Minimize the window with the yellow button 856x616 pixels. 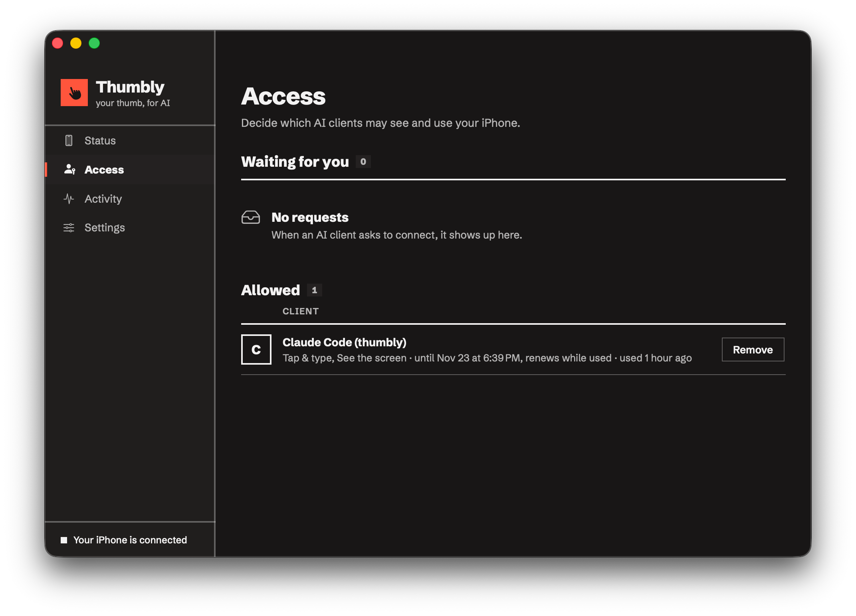(x=76, y=43)
